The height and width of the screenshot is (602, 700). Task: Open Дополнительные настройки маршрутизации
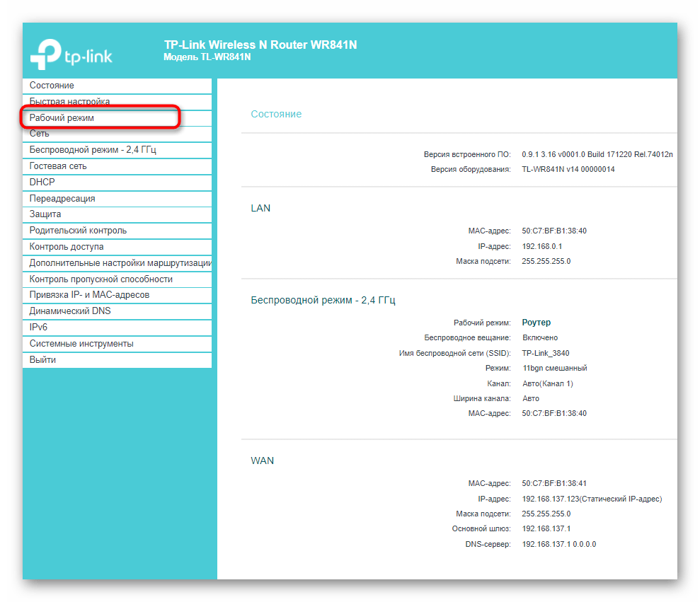click(x=117, y=263)
